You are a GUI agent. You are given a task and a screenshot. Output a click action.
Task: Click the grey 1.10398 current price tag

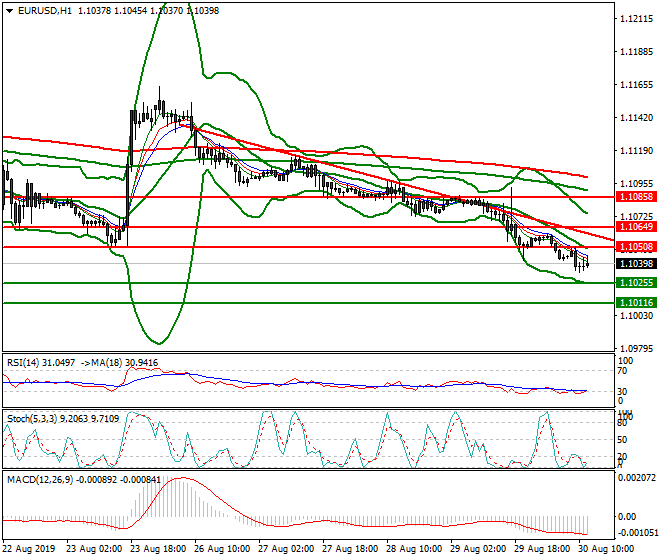(x=637, y=264)
